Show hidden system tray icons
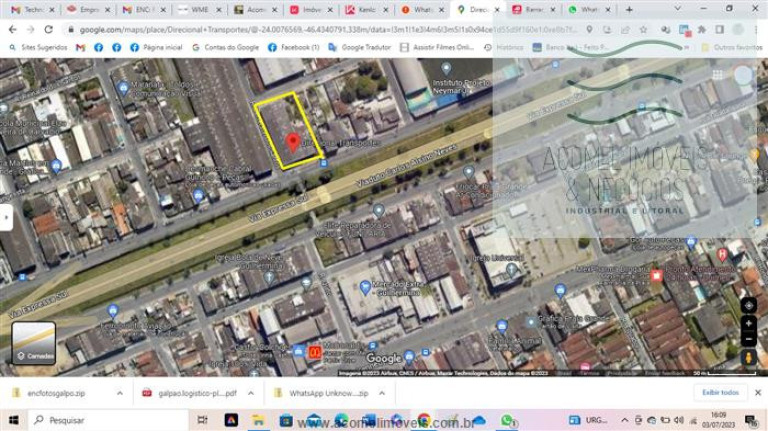Viewport: 768px width, 431px height. (624, 420)
